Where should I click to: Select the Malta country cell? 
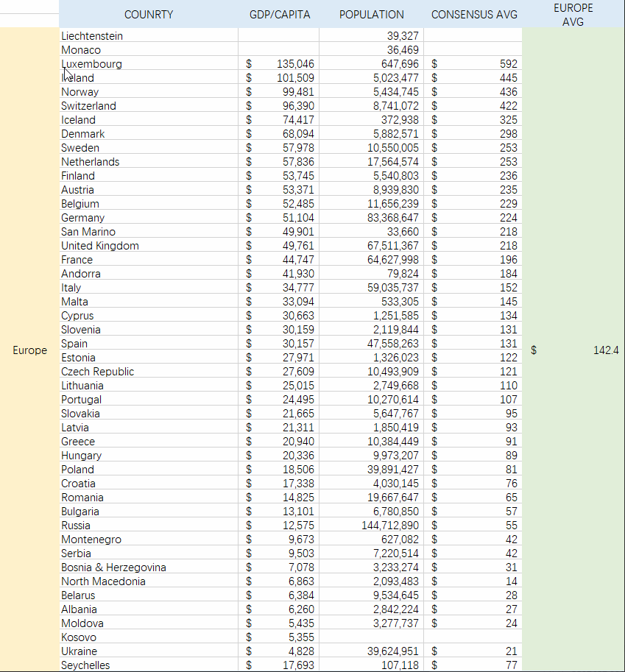(148, 302)
